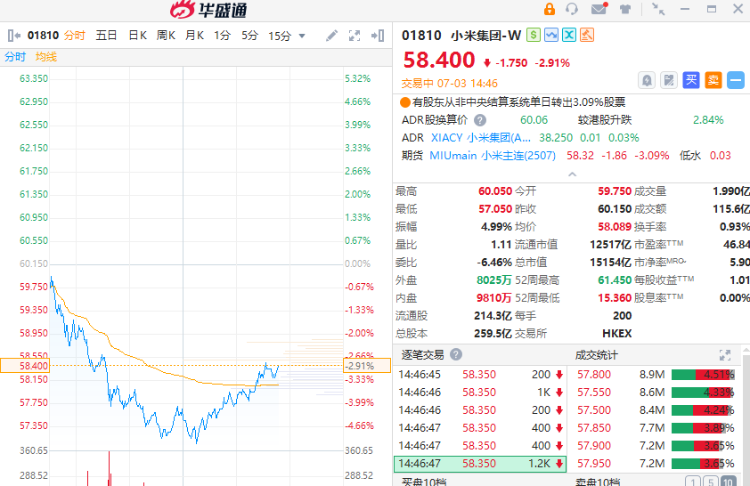Click the 52周最高 value 61.450
The width and height of the screenshot is (750, 486).
coord(615,280)
